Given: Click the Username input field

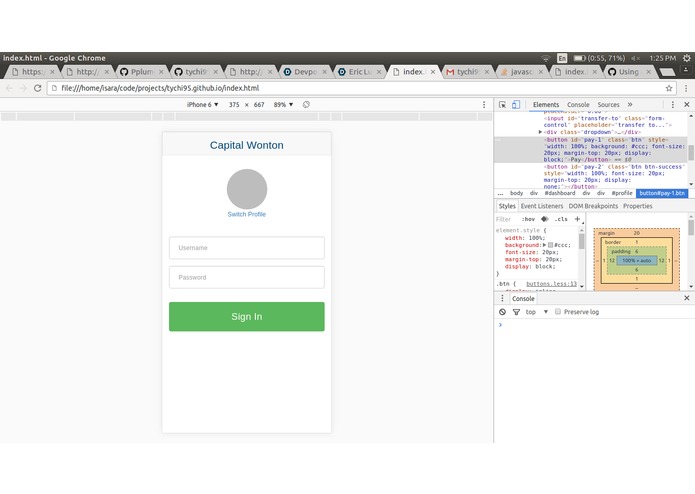Looking at the screenshot, I should (x=246, y=248).
